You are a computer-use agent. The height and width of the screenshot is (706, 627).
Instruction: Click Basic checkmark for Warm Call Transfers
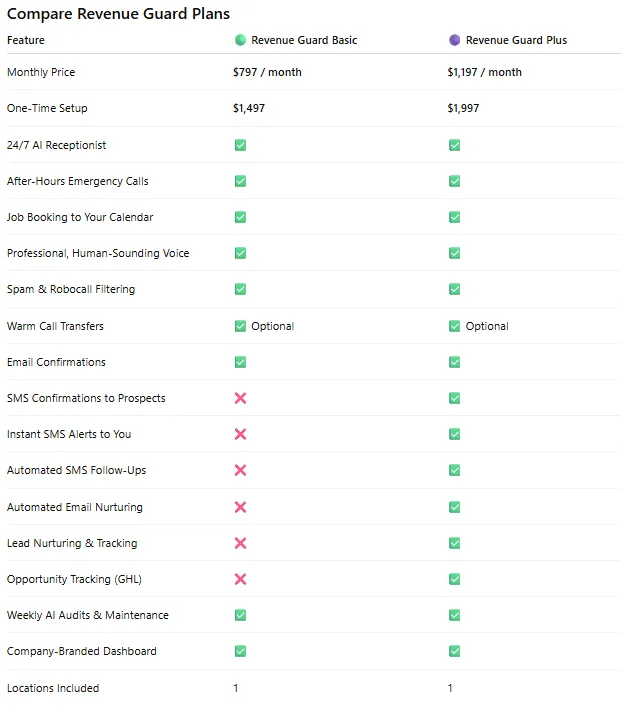[240, 326]
